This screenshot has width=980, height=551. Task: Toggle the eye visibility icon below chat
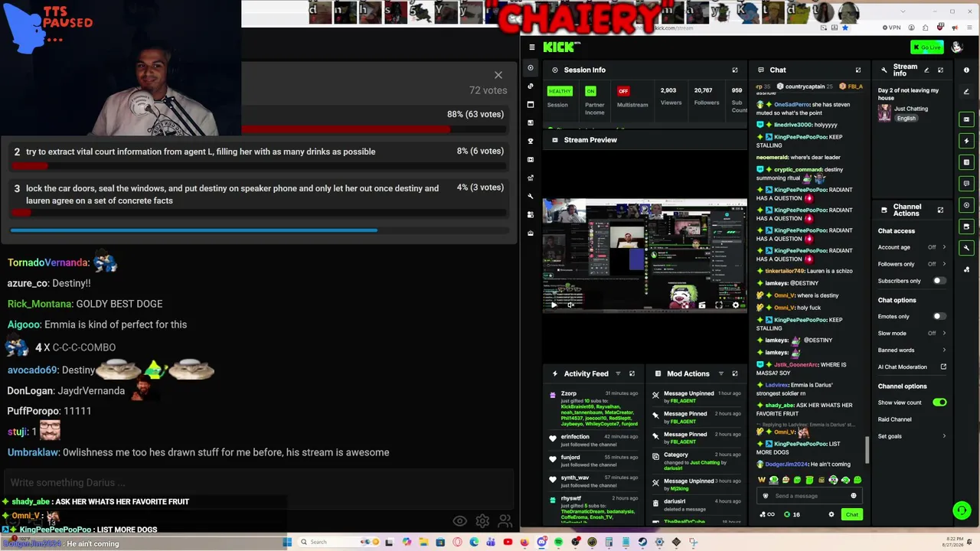tap(460, 522)
